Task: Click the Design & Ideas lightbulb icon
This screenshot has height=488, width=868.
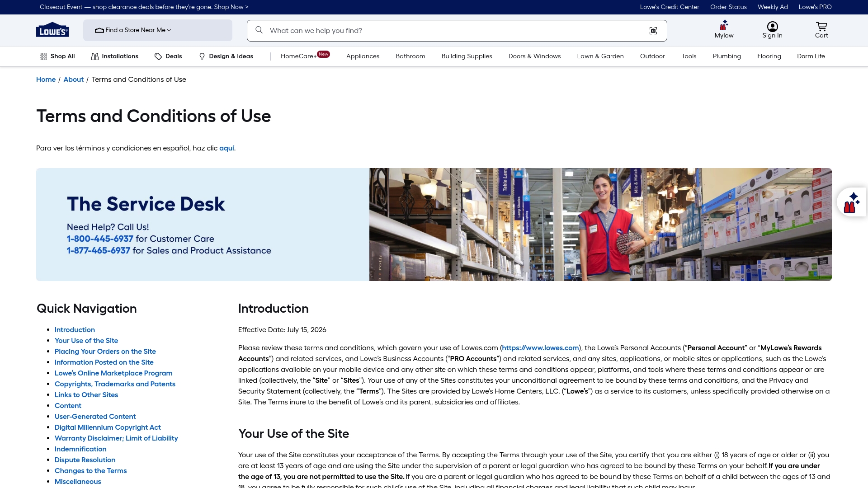Action: click(202, 56)
